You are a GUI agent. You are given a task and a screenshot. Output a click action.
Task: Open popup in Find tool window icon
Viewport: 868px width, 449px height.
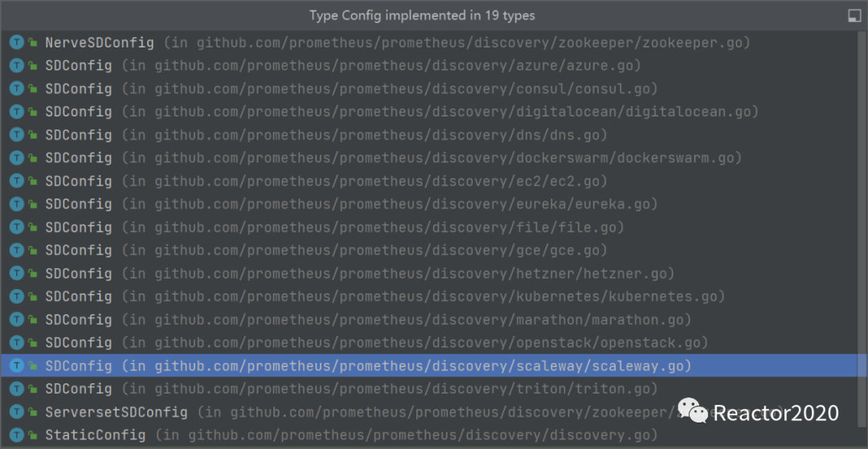(854, 16)
